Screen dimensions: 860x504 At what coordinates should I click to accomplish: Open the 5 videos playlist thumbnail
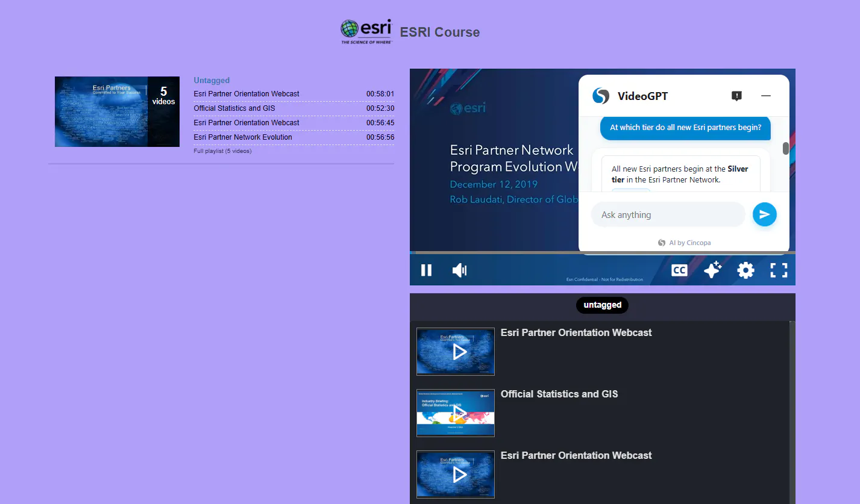117,111
